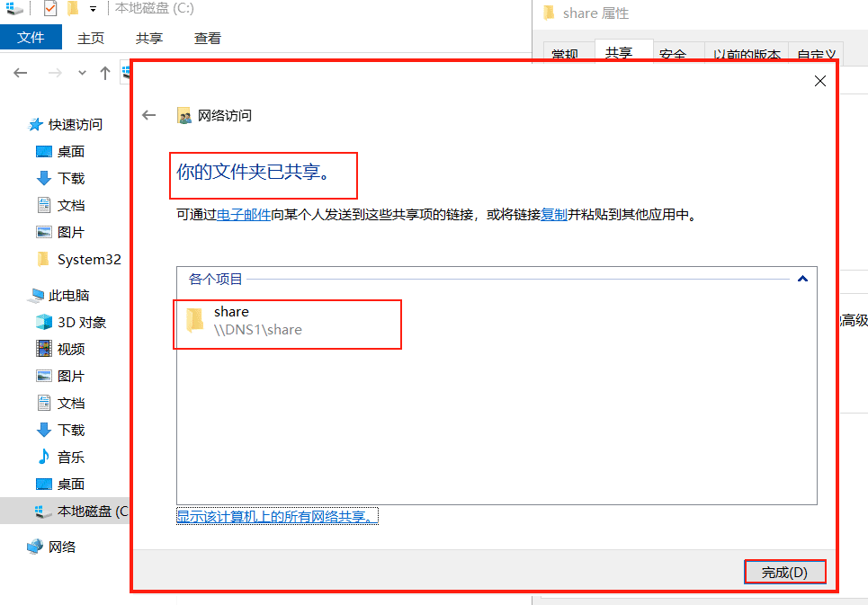Screen dimensions: 868x605
Task: Open 3D 对象 under 此电脑
Action: pyautogui.click(x=81, y=323)
